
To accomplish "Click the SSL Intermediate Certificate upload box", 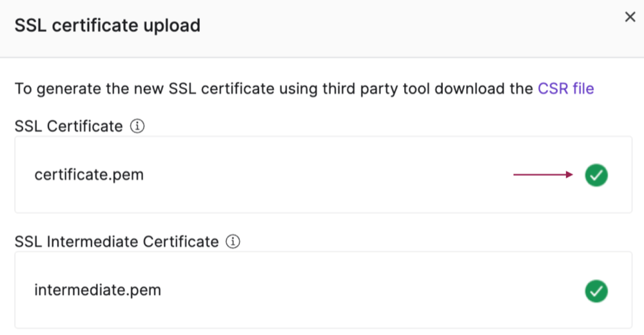I will [323, 290].
